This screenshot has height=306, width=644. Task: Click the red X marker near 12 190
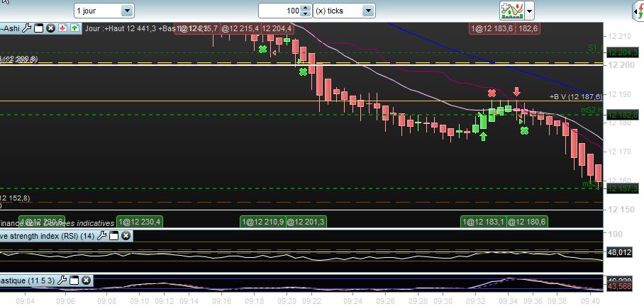coord(492,93)
